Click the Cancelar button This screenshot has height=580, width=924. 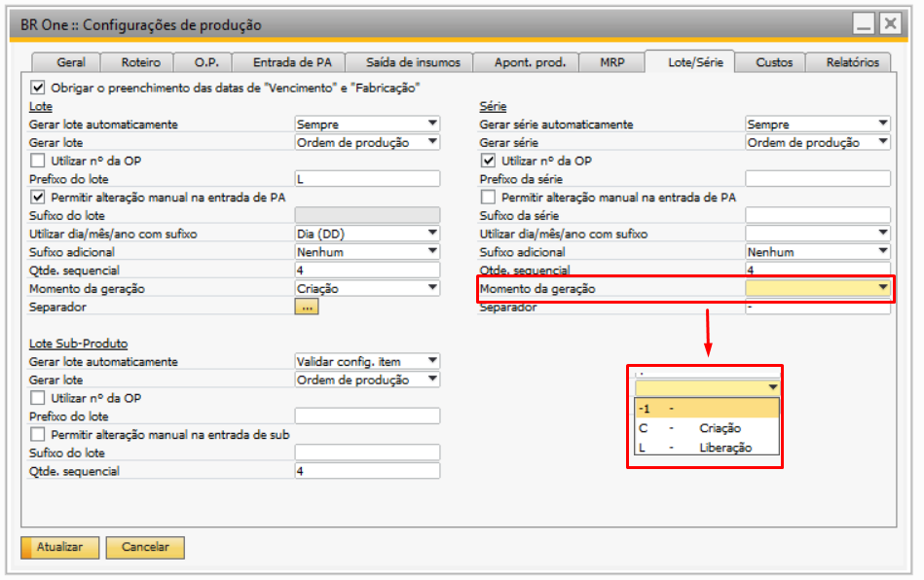(145, 548)
